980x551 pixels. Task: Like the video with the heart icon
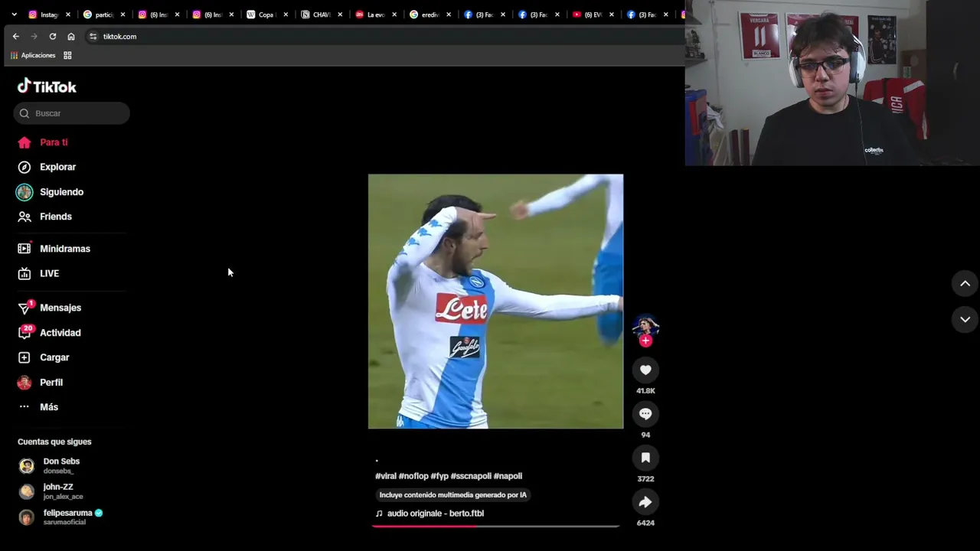coord(645,370)
